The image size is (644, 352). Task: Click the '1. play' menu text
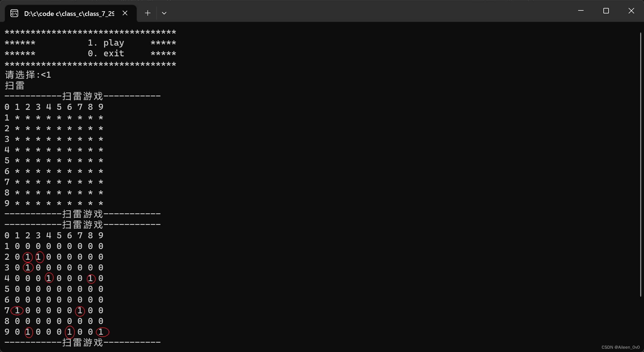tap(106, 43)
